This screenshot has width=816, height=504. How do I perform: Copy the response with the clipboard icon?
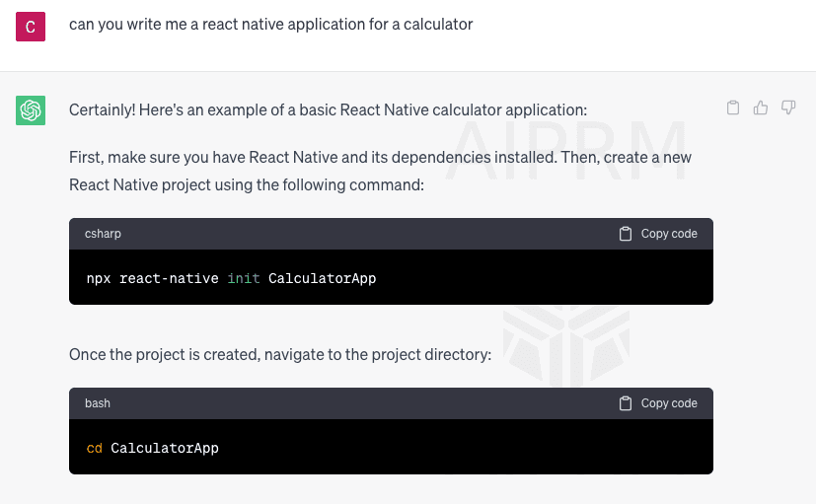(733, 108)
